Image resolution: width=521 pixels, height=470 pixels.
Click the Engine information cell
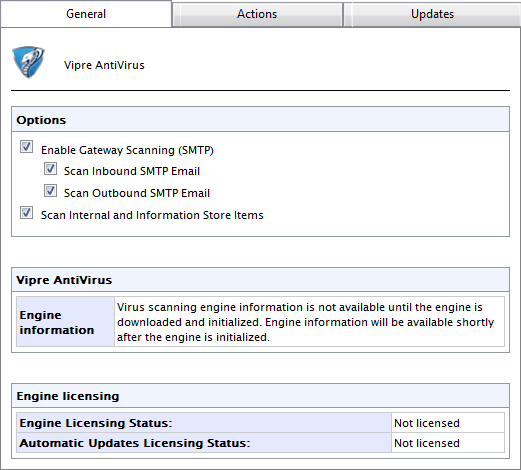coord(65,322)
